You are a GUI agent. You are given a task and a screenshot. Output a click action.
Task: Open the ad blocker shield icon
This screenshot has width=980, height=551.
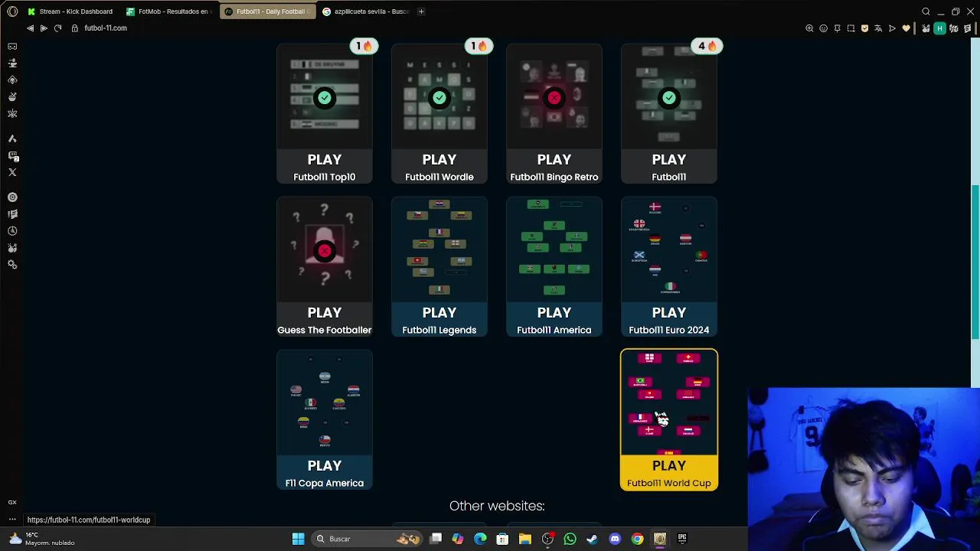(864, 28)
